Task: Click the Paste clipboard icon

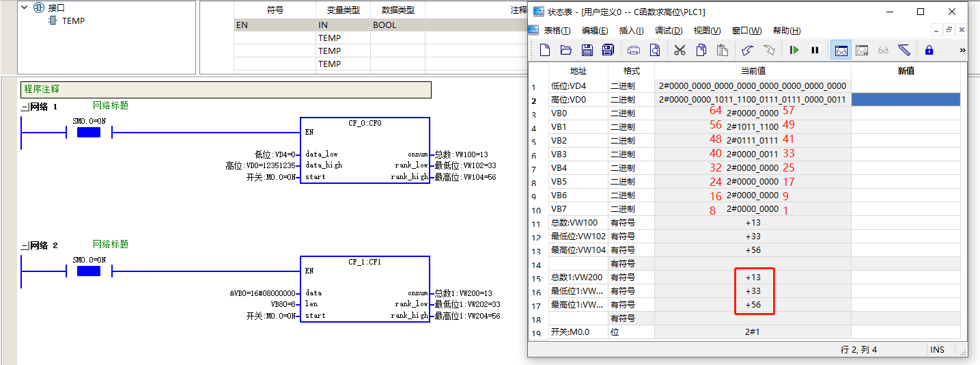Action: (x=722, y=50)
